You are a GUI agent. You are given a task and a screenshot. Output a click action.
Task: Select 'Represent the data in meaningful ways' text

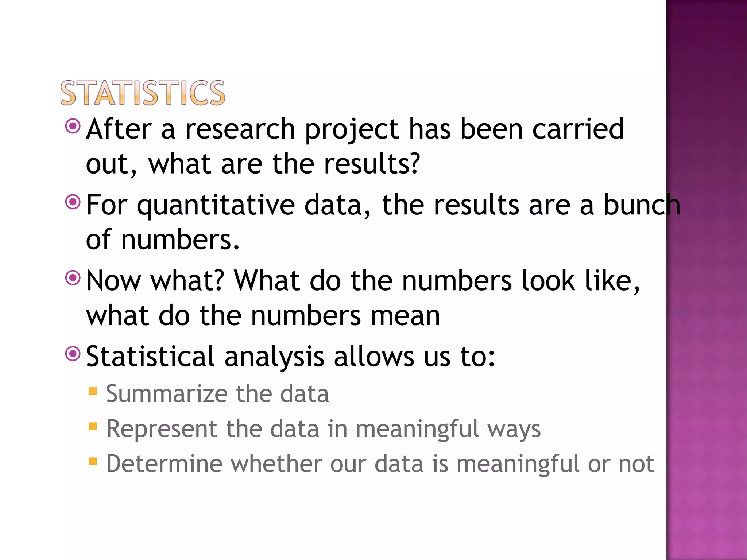click(x=324, y=429)
